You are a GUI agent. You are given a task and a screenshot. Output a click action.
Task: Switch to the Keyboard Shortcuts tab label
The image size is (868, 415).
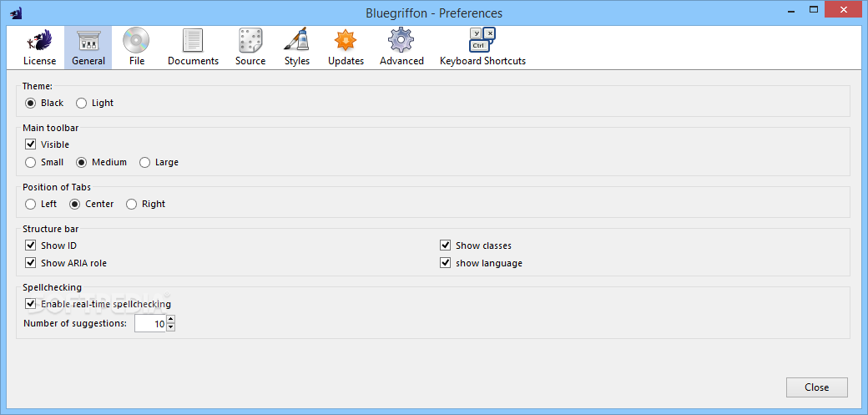[x=482, y=61]
